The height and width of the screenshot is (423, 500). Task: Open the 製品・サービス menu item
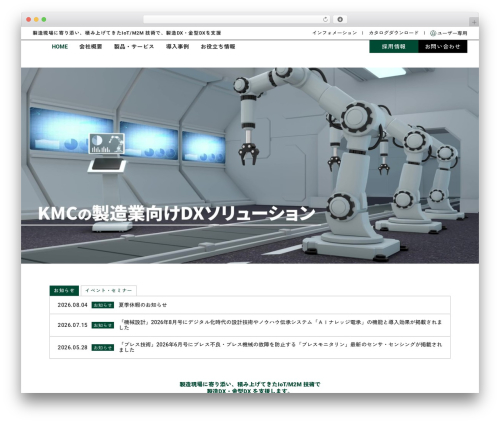(x=134, y=47)
